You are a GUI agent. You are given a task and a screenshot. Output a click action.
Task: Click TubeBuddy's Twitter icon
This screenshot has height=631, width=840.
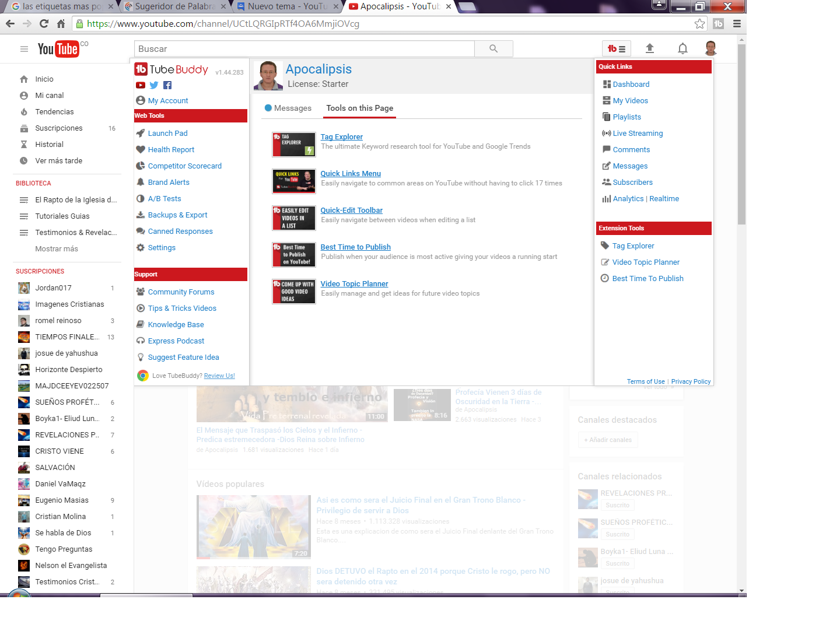click(x=154, y=85)
